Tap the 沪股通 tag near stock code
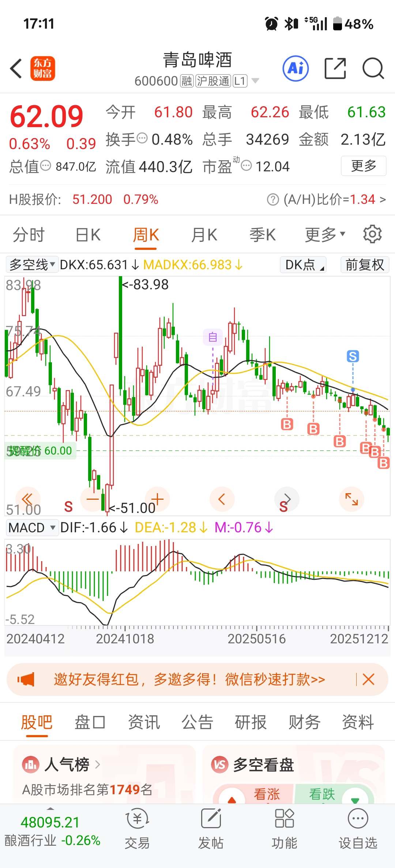Image resolution: width=395 pixels, height=868 pixels. (x=213, y=81)
